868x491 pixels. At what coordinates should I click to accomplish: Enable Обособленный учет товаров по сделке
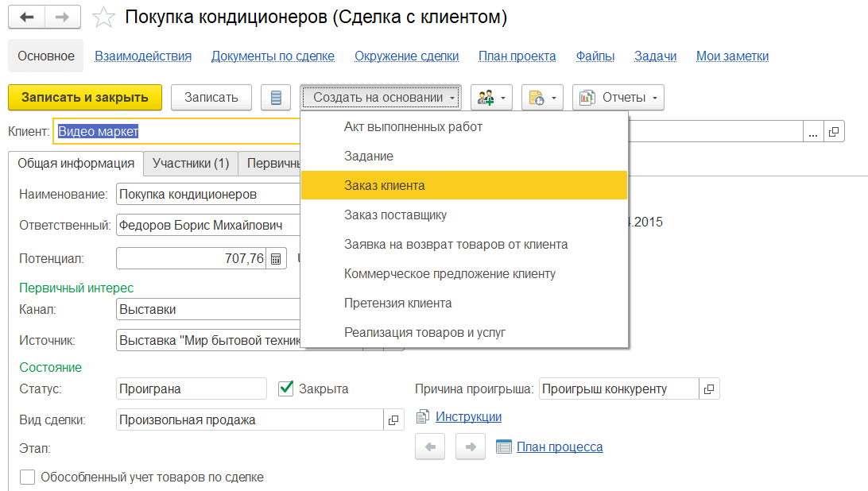pos(28,477)
